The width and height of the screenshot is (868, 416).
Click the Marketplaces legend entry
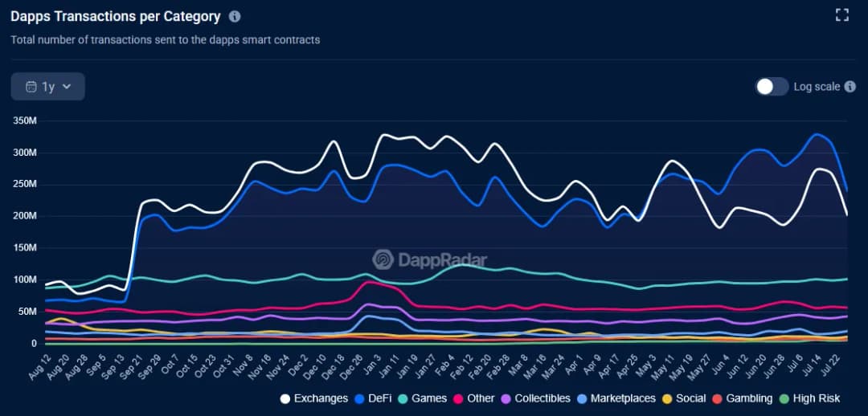616,398
